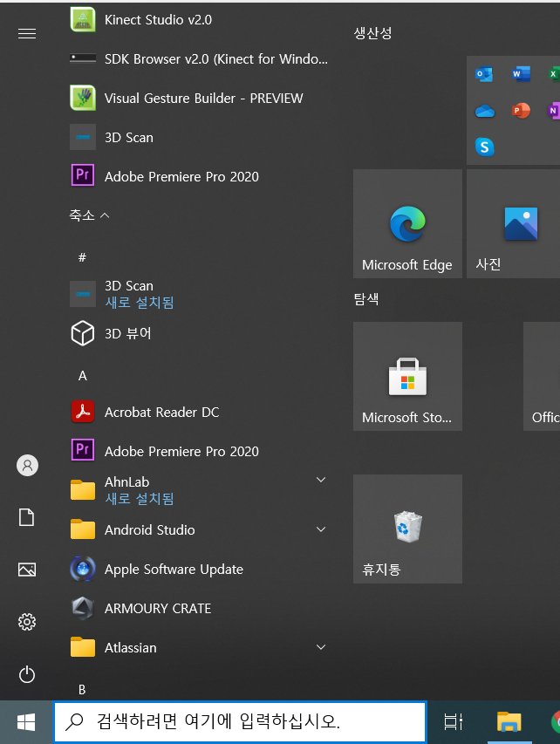This screenshot has height=744, width=560.
Task: Open Task View on the taskbar
Action: click(454, 721)
